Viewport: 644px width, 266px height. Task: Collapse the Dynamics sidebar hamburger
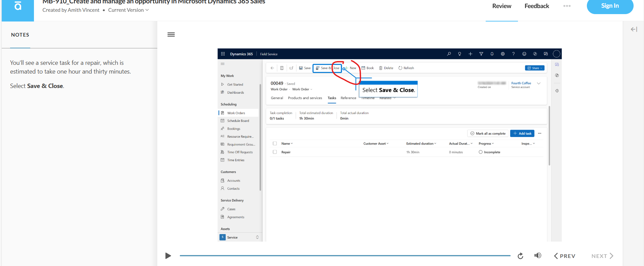pyautogui.click(x=223, y=64)
